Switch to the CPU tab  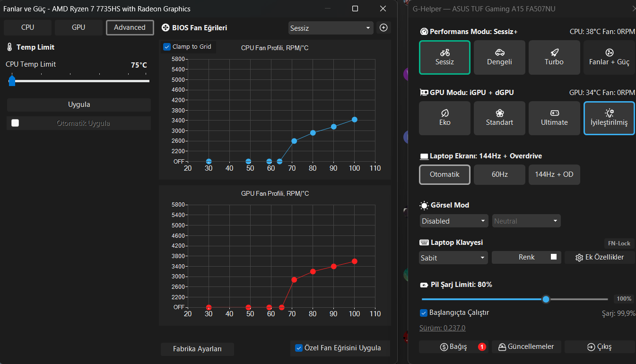click(x=27, y=27)
